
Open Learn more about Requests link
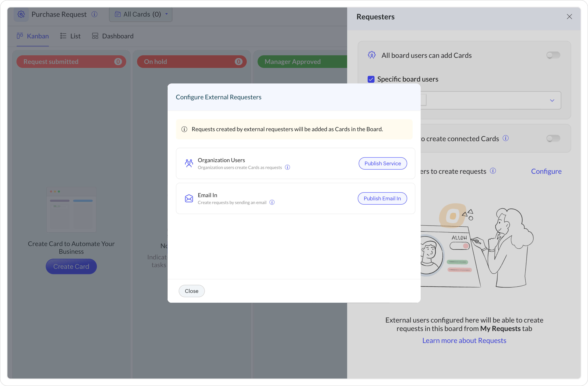pos(464,341)
